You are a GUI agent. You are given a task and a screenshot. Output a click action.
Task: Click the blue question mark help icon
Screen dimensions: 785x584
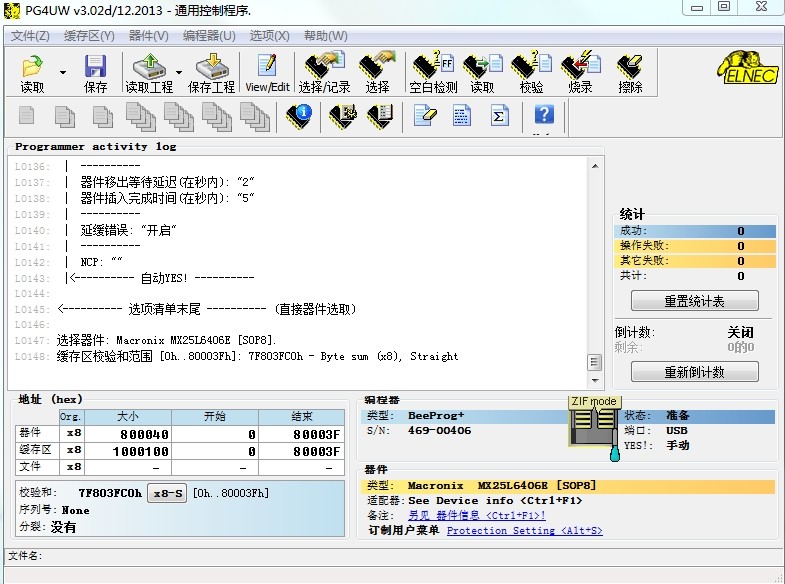[x=544, y=115]
